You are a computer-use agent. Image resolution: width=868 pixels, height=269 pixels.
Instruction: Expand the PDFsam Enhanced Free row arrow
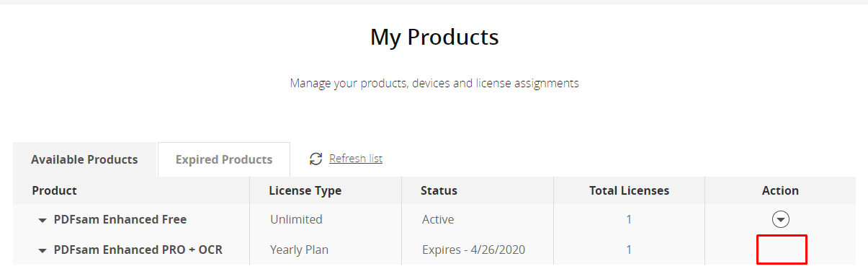[42, 221]
